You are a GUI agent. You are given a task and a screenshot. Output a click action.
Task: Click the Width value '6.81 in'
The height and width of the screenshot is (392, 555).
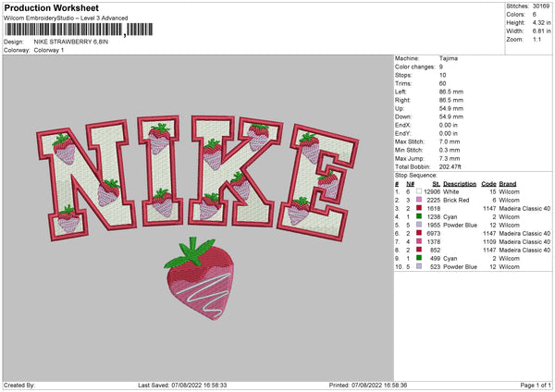pyautogui.click(x=541, y=31)
